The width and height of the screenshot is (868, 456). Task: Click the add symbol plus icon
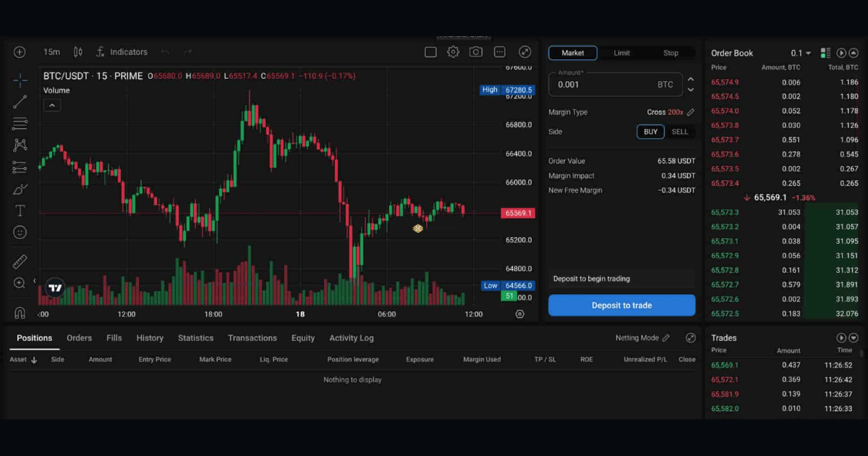click(20, 52)
